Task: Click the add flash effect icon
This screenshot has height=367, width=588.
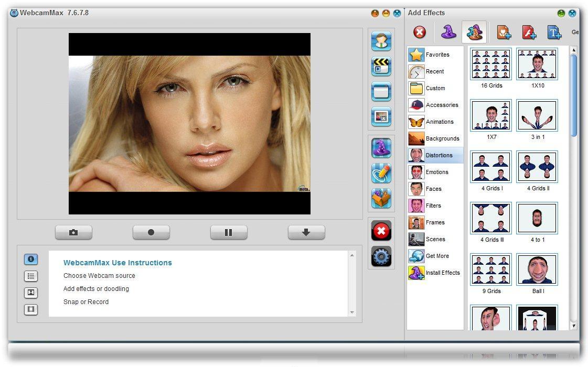Action: (x=529, y=33)
